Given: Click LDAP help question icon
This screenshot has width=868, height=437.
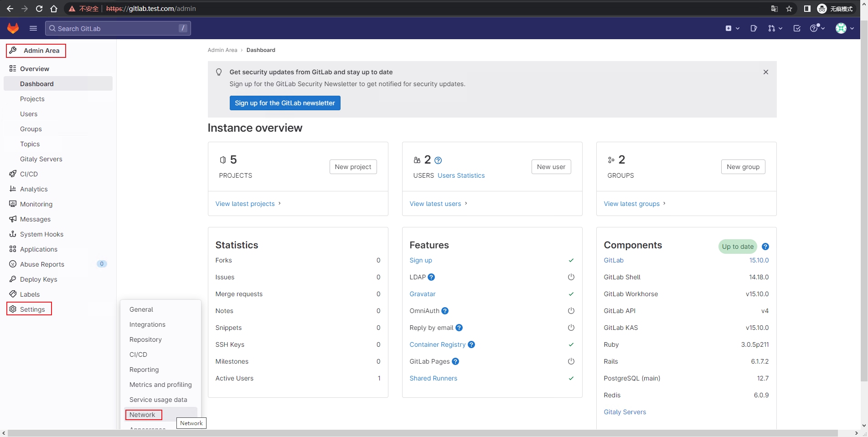Looking at the screenshot, I should pos(431,277).
